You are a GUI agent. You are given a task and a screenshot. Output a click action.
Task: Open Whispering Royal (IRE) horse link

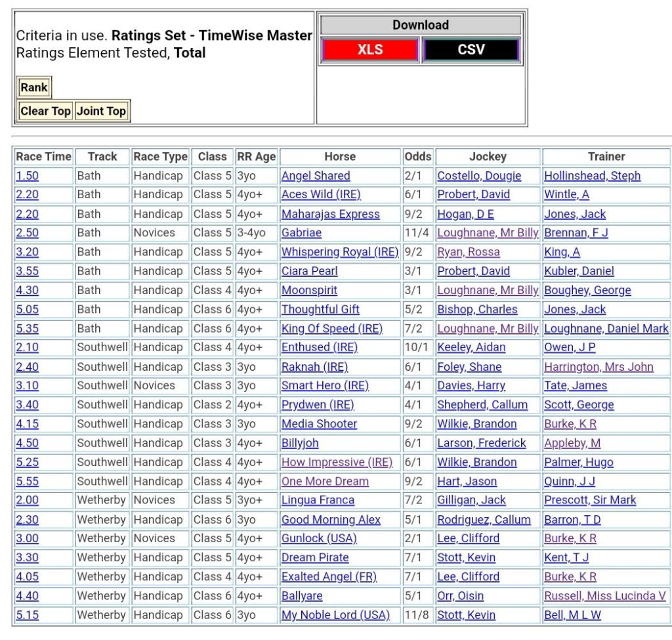(339, 252)
